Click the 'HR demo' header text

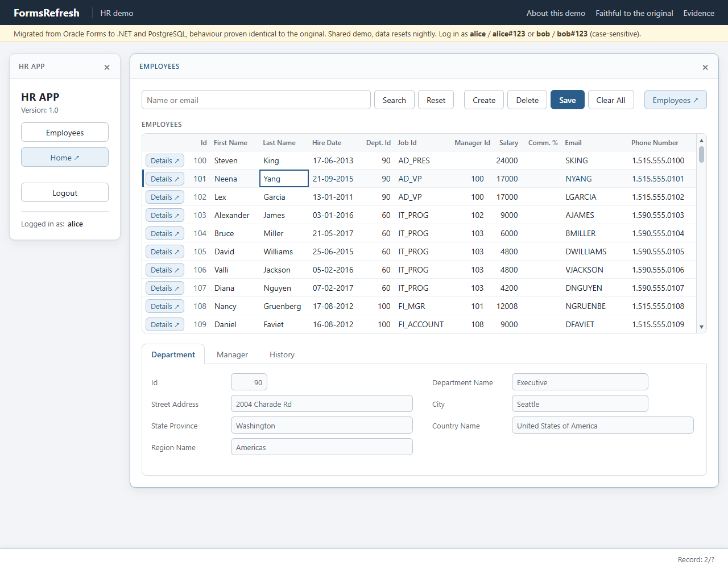pos(117,13)
